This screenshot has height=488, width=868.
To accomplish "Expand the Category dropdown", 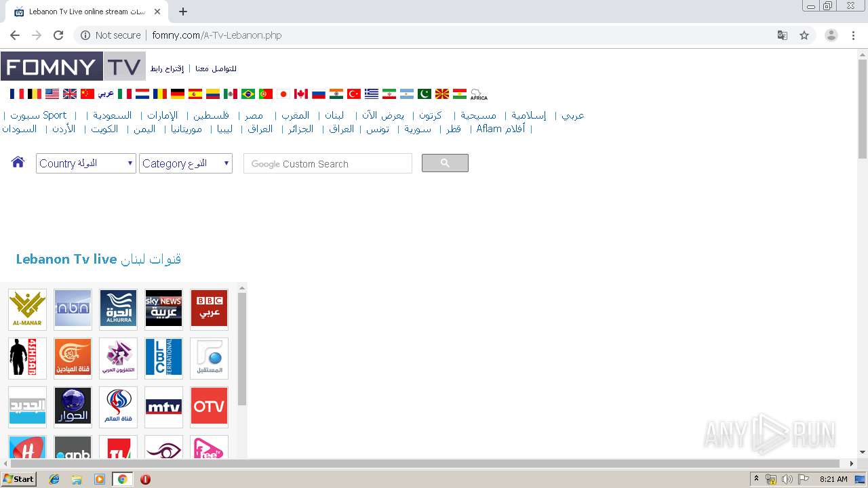I will coord(186,163).
